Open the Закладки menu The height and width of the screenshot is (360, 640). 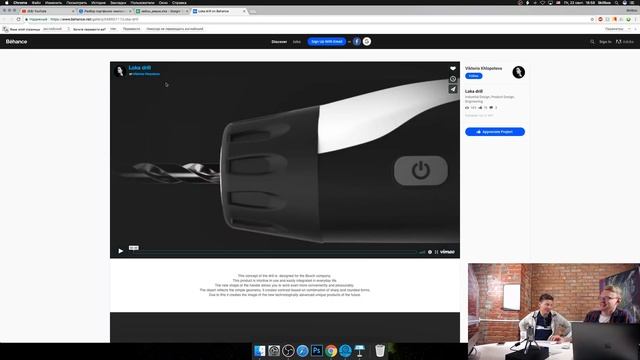pyautogui.click(x=118, y=2)
